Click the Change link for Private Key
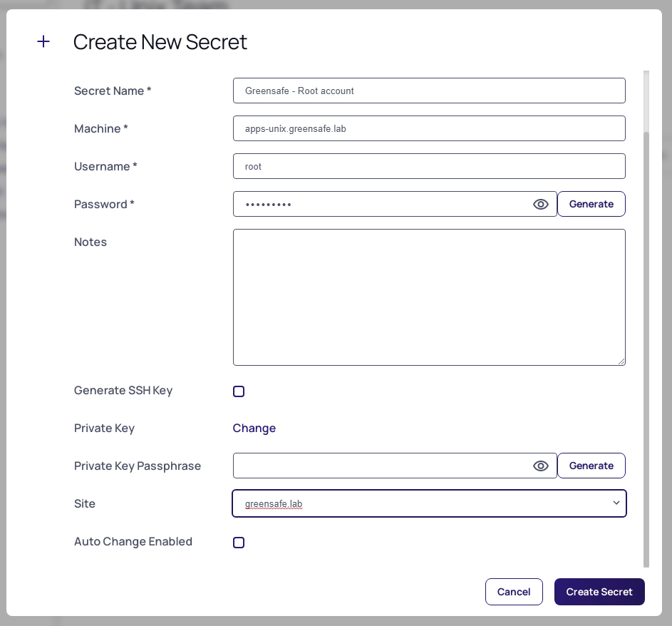Screen dimensions: 672x626 [x=254, y=429]
